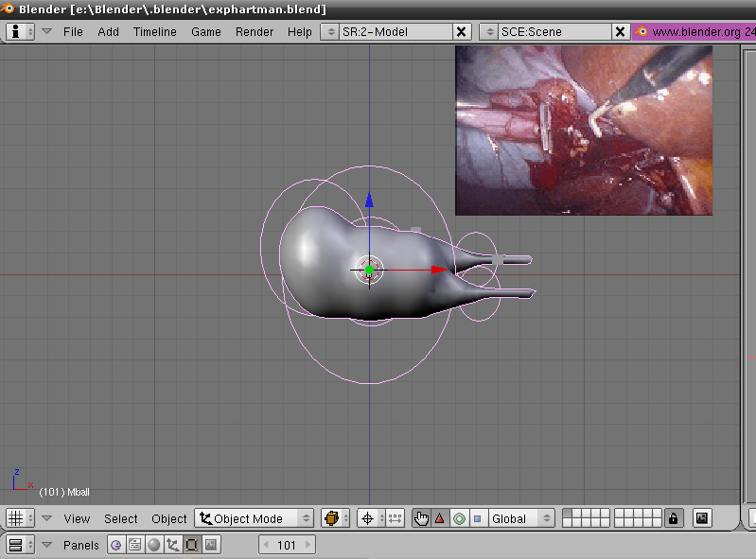
Task: Click the red X-axis manipulator arrow
Action: [x=439, y=270]
